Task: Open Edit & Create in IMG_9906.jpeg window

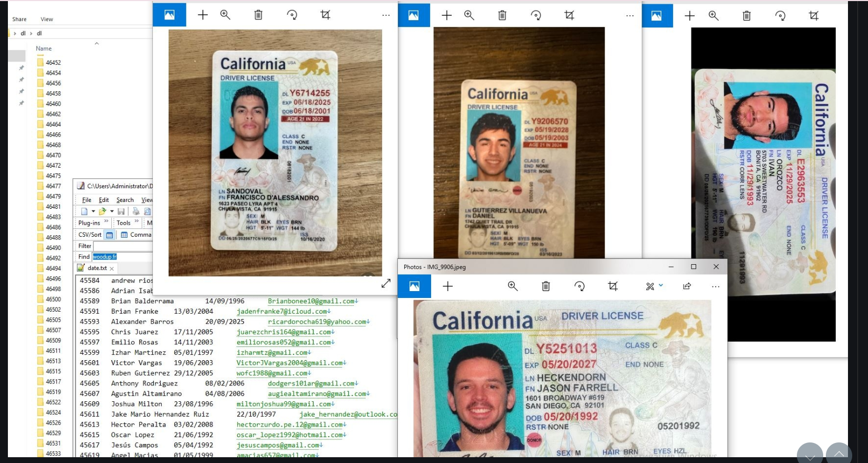Action: pyautogui.click(x=654, y=286)
